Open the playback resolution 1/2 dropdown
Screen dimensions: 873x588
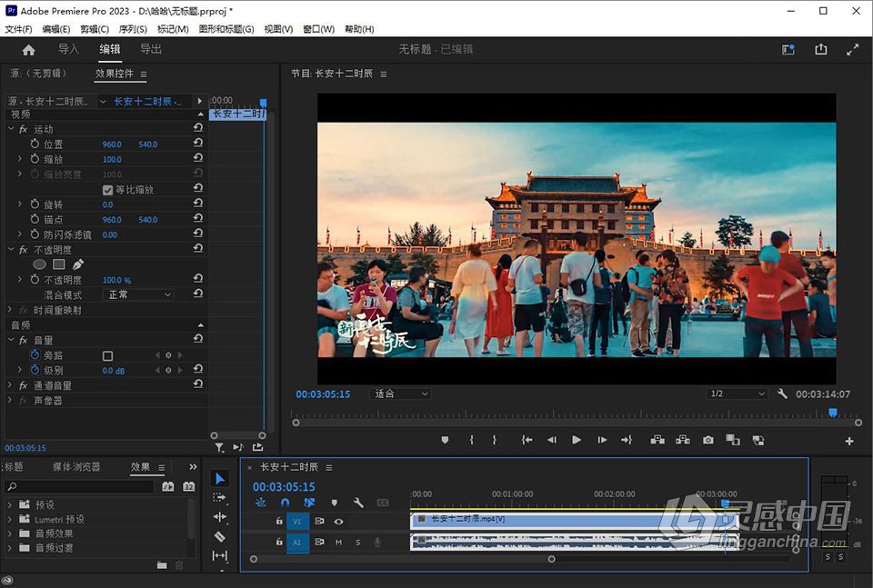pos(737,394)
